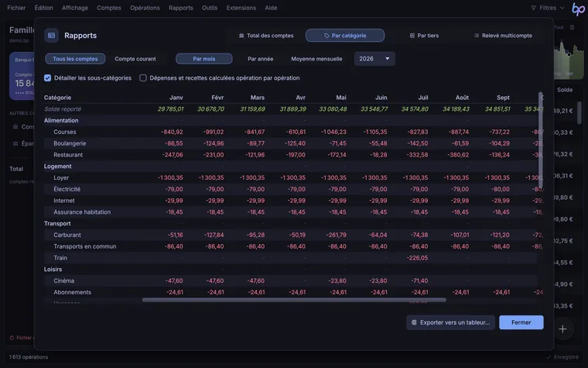Select the Loisirs category row

pos(291,270)
